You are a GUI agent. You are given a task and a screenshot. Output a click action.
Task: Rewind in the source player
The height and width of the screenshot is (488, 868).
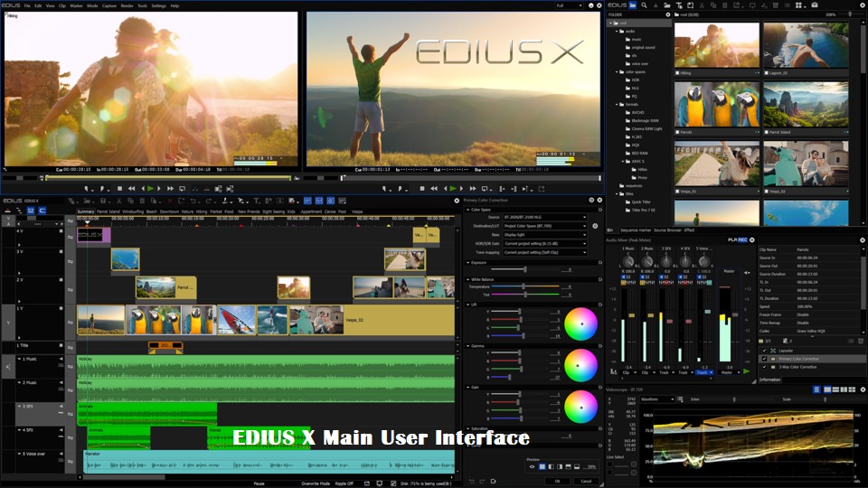[132, 189]
